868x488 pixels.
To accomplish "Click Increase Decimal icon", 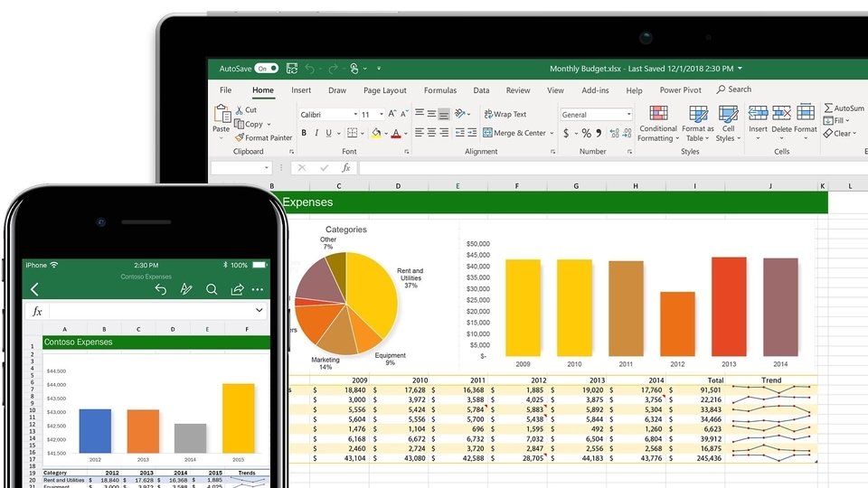I will (x=615, y=134).
